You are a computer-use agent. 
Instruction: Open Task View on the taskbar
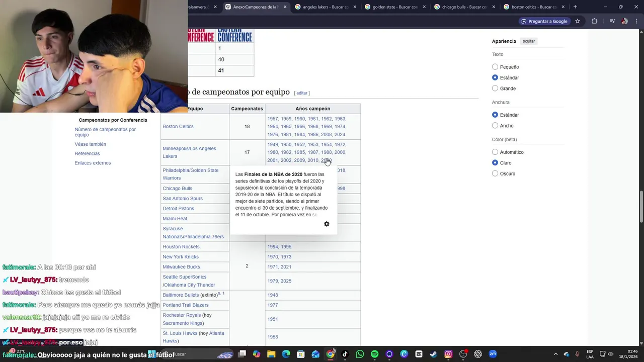click(x=242, y=354)
